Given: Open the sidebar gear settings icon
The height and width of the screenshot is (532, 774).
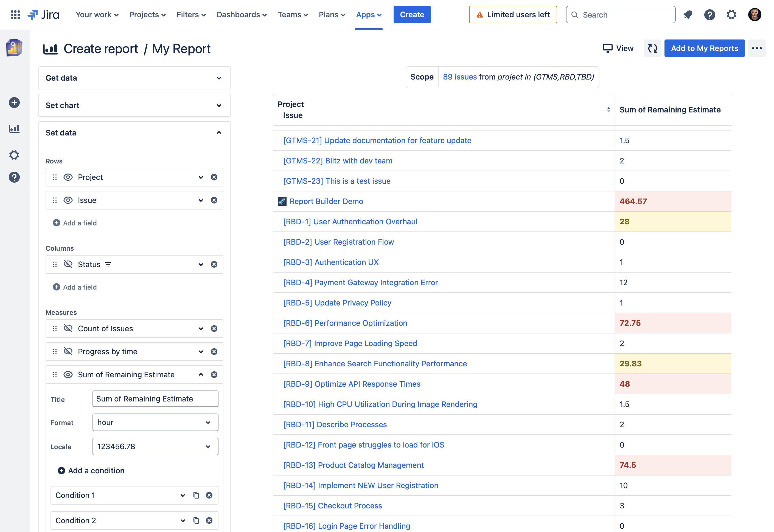Looking at the screenshot, I should tap(14, 155).
